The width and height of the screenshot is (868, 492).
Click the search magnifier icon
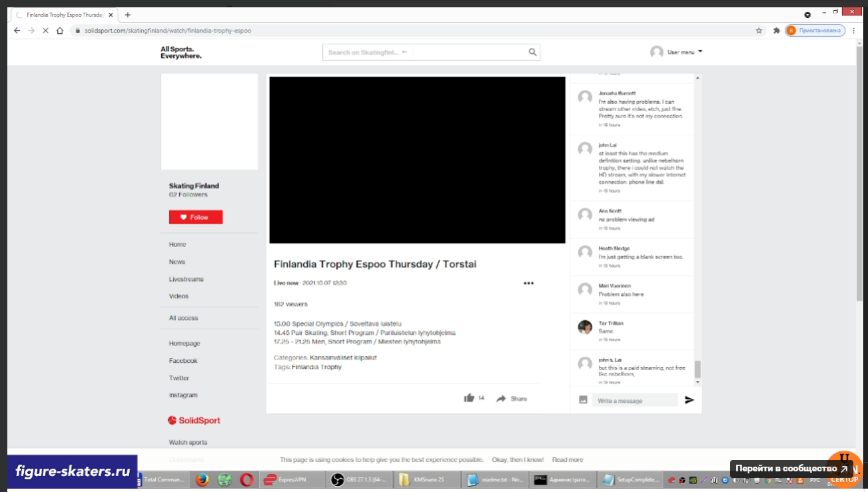(x=532, y=53)
